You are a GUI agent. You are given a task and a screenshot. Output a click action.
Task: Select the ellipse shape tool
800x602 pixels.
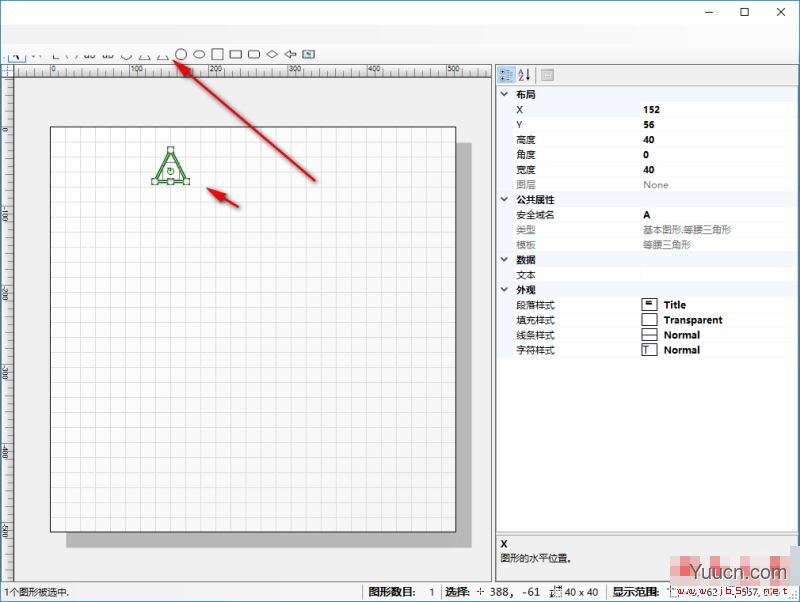199,54
